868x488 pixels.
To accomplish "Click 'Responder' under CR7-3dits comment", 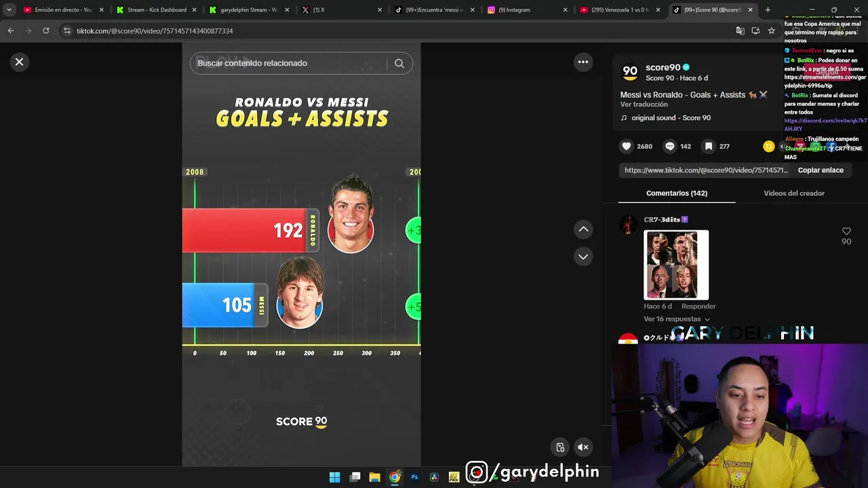I will pos(698,306).
